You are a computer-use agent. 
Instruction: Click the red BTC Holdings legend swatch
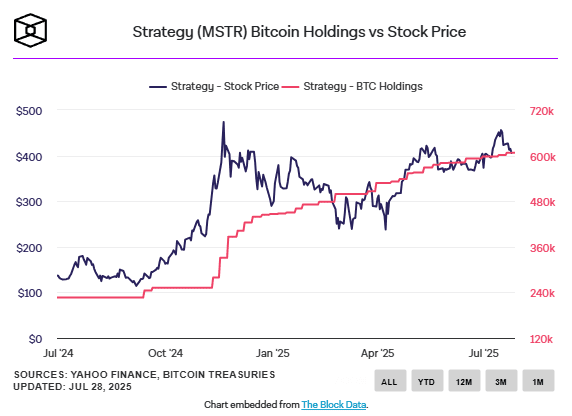click(x=291, y=87)
